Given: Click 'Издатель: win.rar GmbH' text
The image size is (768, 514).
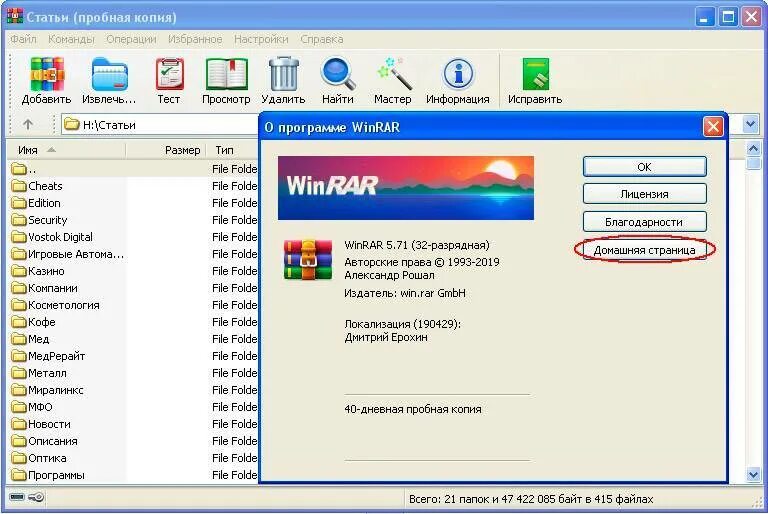Looking at the screenshot, I should point(405,293).
